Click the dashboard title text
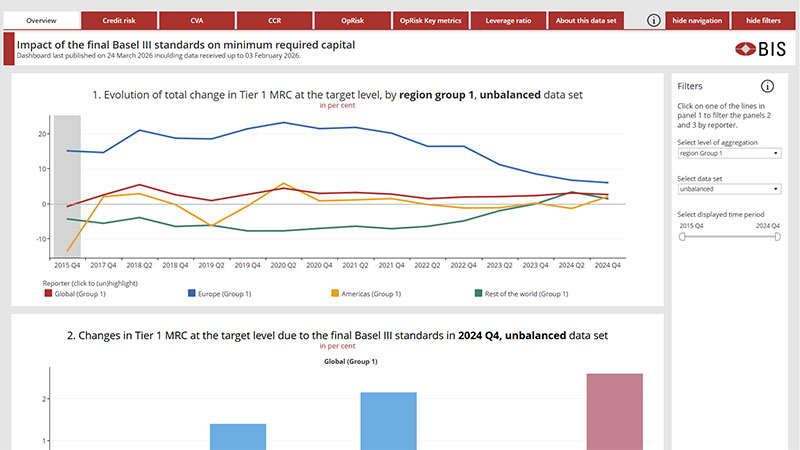 tap(186, 45)
